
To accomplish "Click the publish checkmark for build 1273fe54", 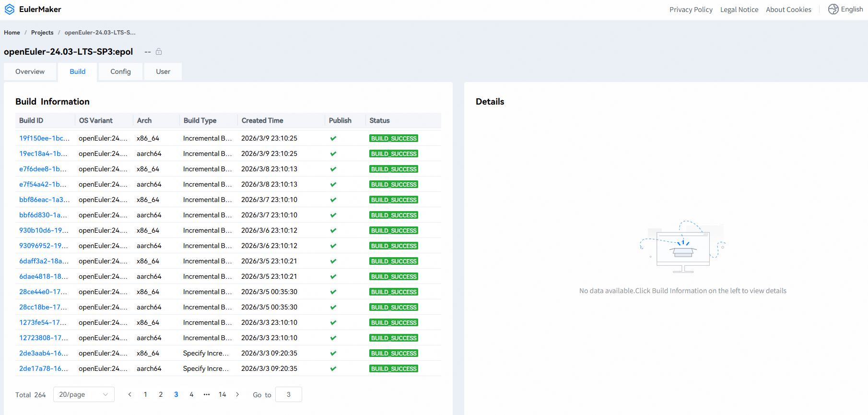I will click(x=333, y=322).
